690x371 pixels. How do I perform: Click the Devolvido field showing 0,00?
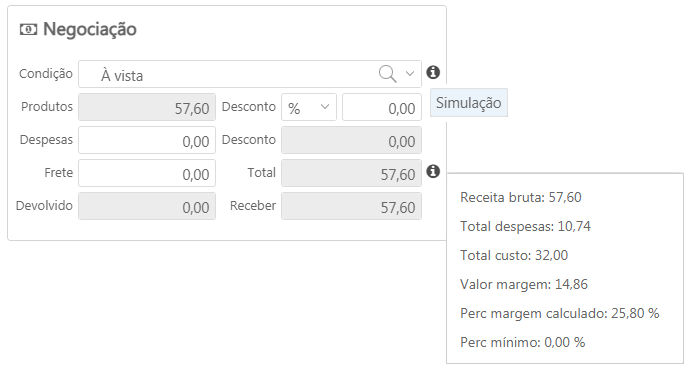pyautogui.click(x=147, y=206)
